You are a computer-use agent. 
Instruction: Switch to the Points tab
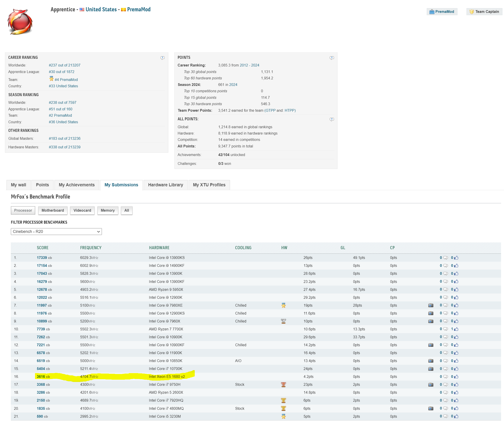pyautogui.click(x=42, y=185)
